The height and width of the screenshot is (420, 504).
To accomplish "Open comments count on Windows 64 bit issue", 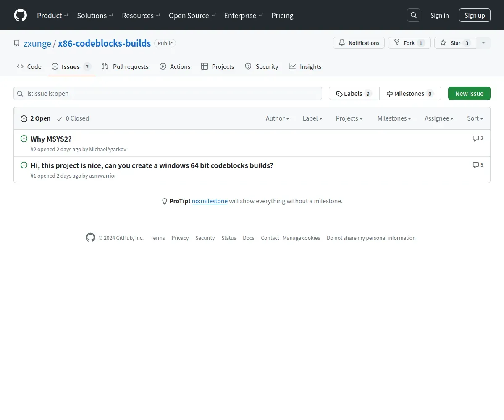I will [478, 165].
